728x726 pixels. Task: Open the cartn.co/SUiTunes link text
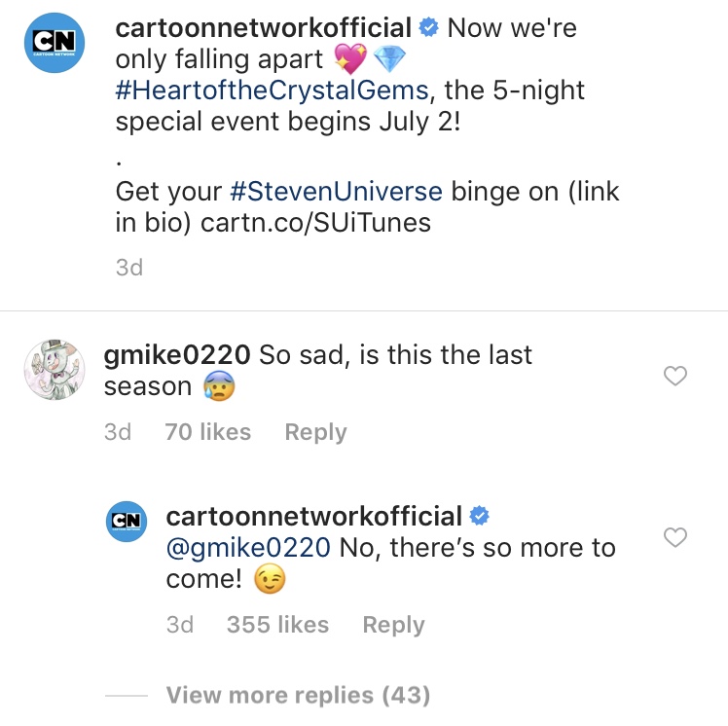(315, 223)
